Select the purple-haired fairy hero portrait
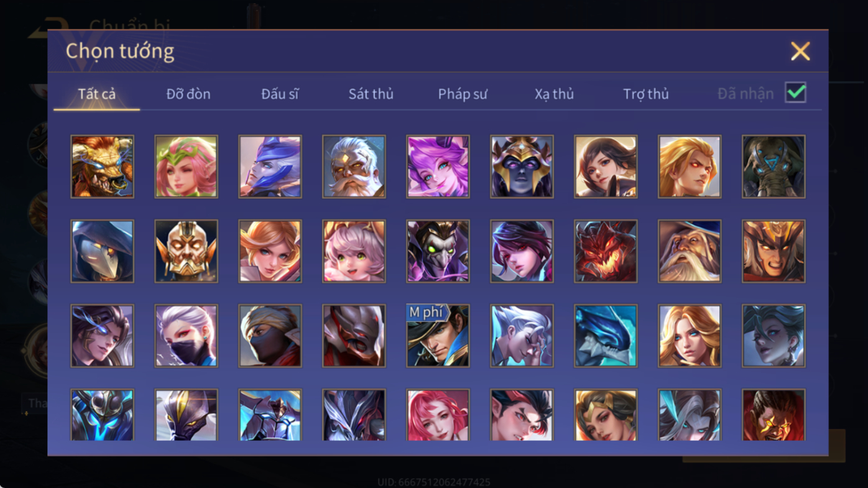 coord(438,167)
